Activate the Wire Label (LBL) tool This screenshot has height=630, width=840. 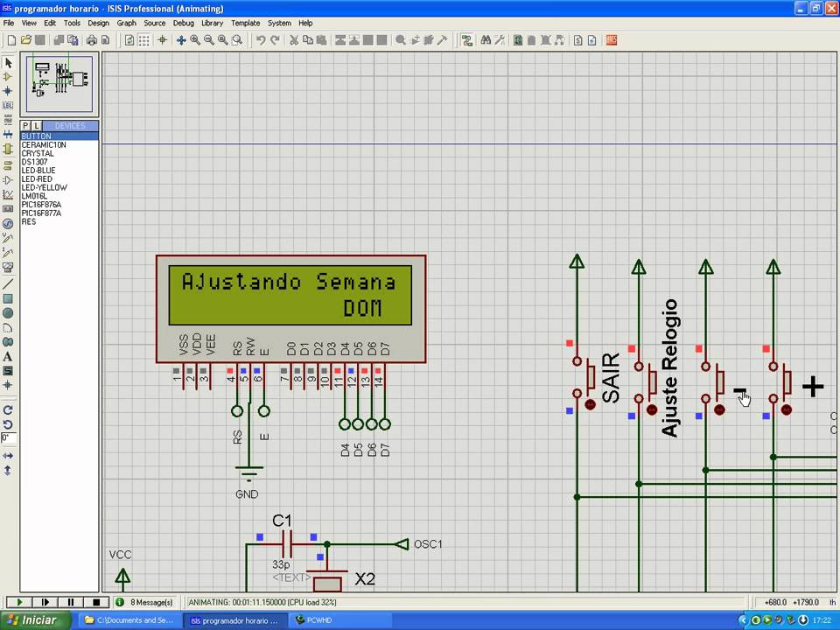pos(8,106)
